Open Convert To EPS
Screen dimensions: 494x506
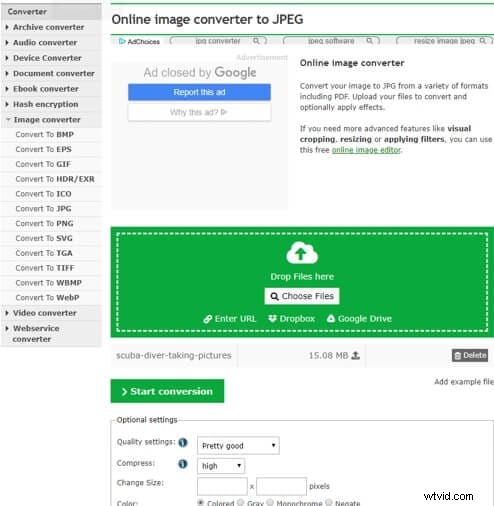(x=43, y=149)
